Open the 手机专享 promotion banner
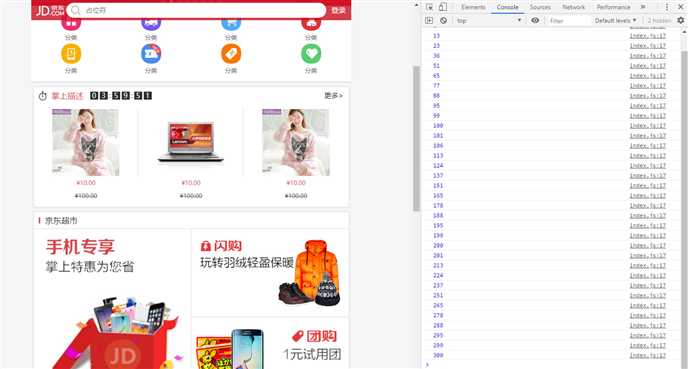The image size is (688, 369). tap(112, 299)
